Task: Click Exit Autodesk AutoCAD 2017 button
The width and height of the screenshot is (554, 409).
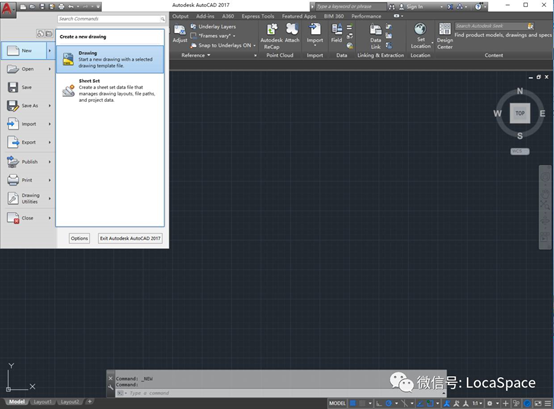Action: click(130, 238)
